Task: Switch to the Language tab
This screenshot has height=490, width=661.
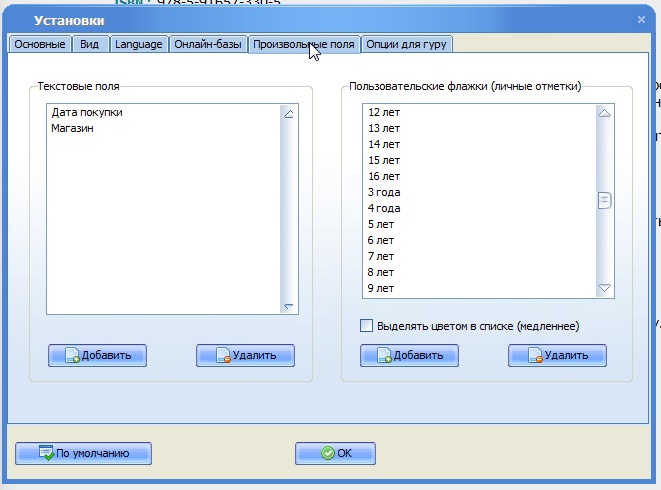Action: 138,44
